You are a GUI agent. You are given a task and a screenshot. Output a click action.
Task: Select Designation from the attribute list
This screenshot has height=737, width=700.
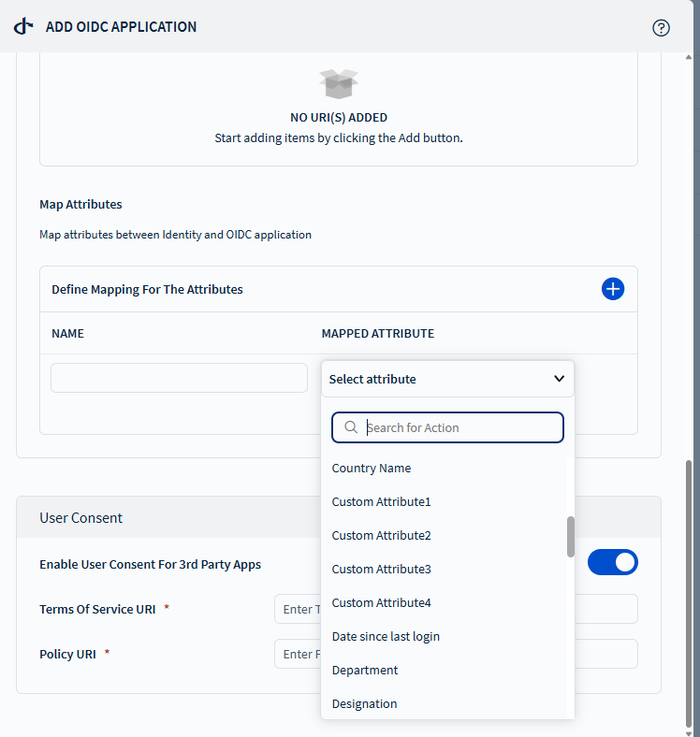(364, 704)
